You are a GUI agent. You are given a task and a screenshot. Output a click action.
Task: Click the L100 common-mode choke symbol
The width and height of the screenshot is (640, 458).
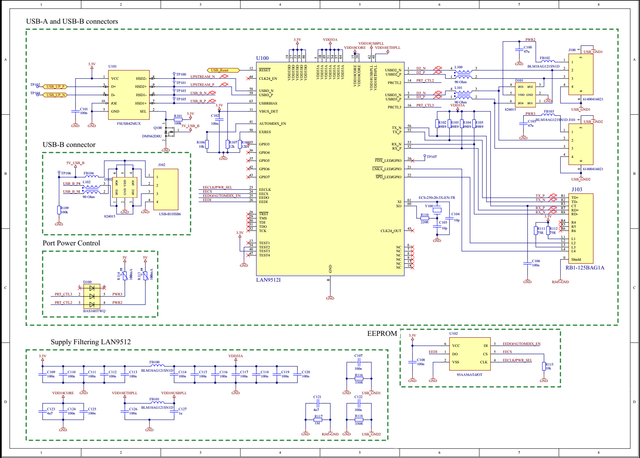pos(462,74)
